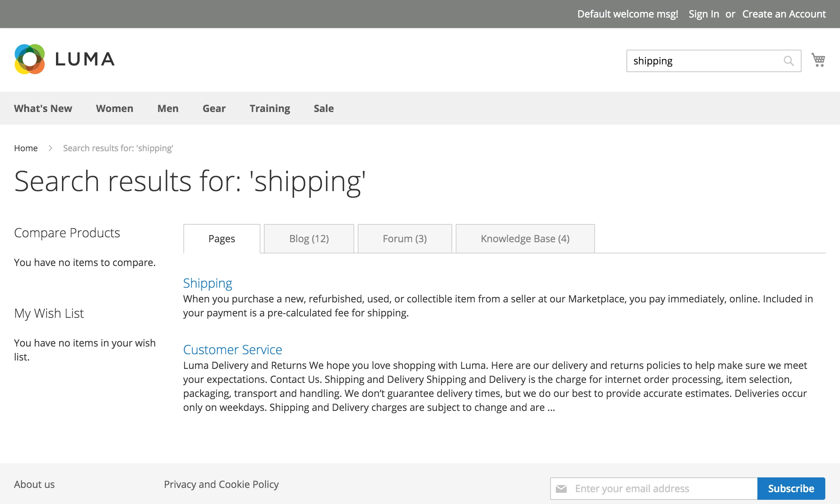Click the Luma logo
840x504 pixels.
tap(65, 59)
